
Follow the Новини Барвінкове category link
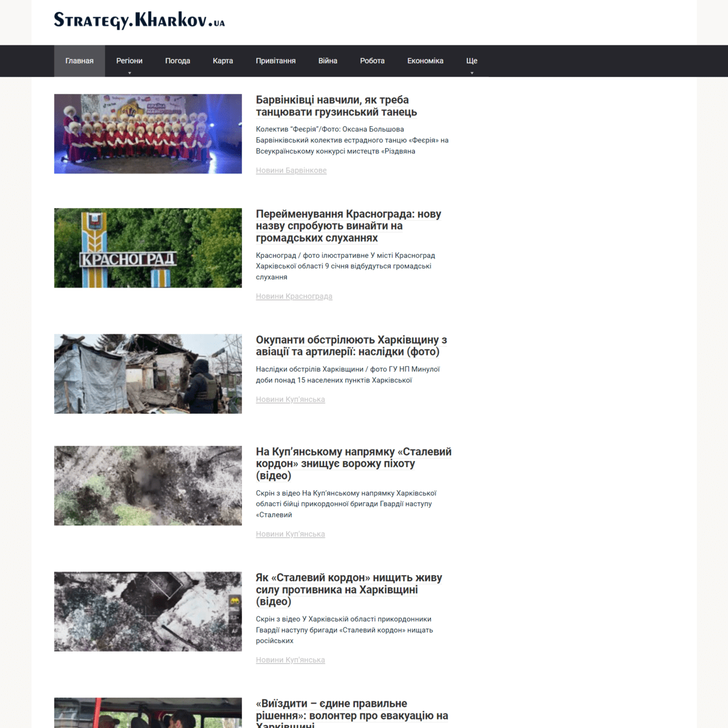pos(291,170)
